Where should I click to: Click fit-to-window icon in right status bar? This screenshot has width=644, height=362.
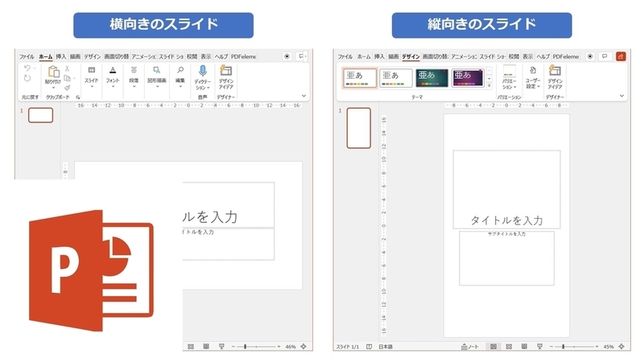[x=621, y=347]
